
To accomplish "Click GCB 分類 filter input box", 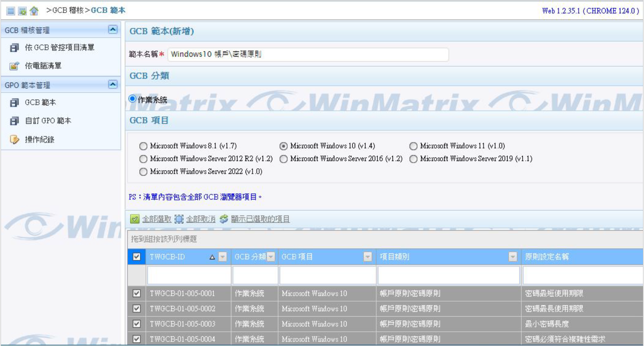I will (x=255, y=275).
